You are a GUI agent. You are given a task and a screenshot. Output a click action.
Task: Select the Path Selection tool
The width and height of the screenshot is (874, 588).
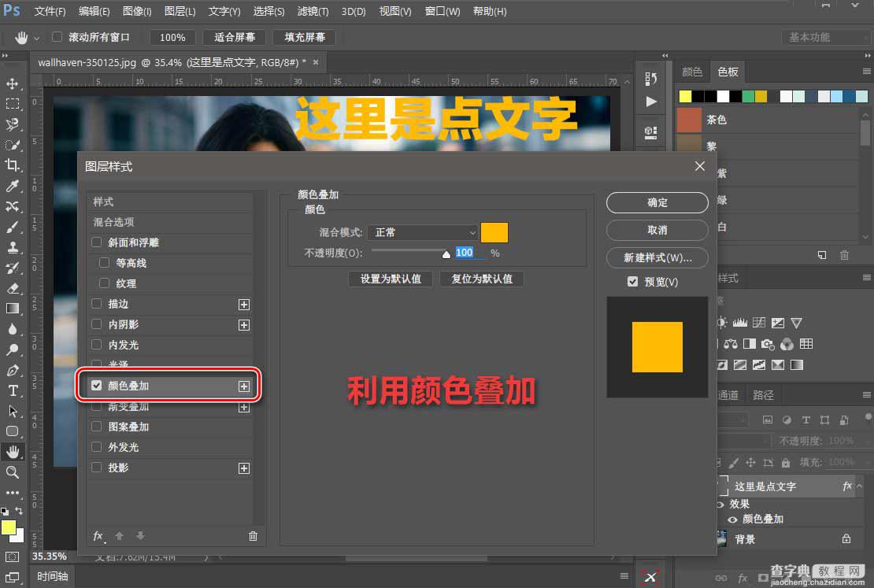coord(13,412)
